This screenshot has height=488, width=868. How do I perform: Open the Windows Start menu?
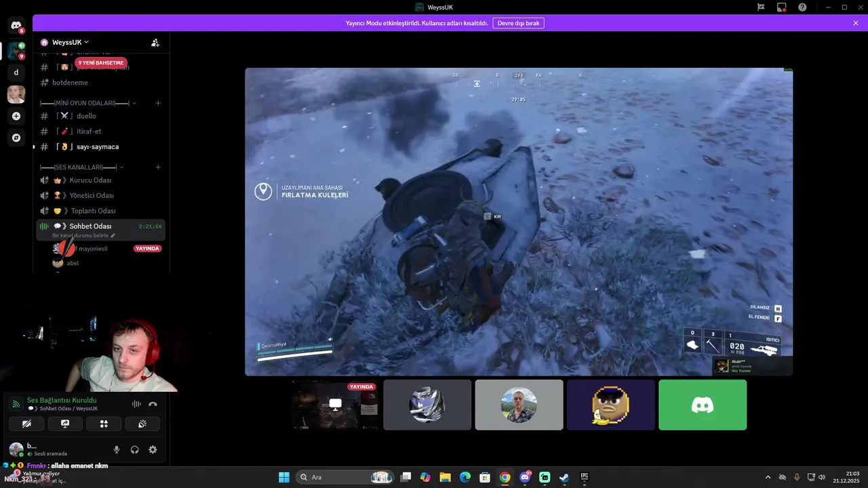[x=284, y=477]
